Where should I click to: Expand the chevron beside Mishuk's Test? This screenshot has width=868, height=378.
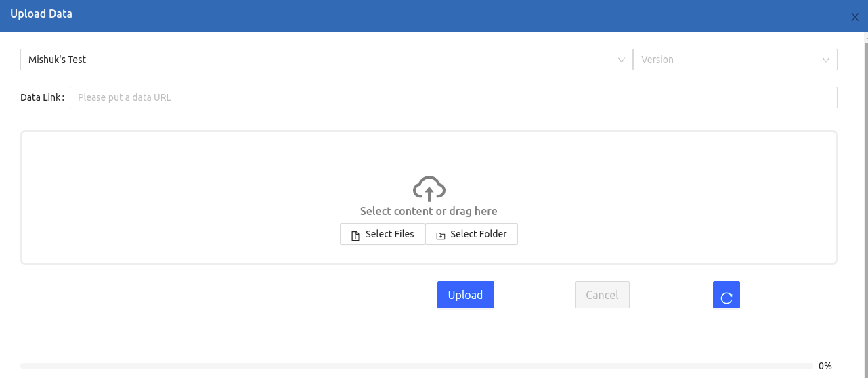622,60
